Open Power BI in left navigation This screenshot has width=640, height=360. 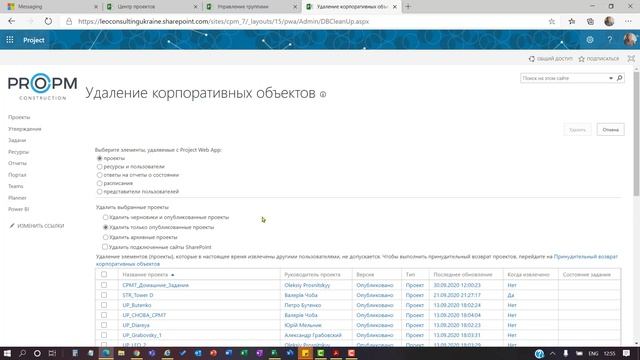(x=18, y=209)
